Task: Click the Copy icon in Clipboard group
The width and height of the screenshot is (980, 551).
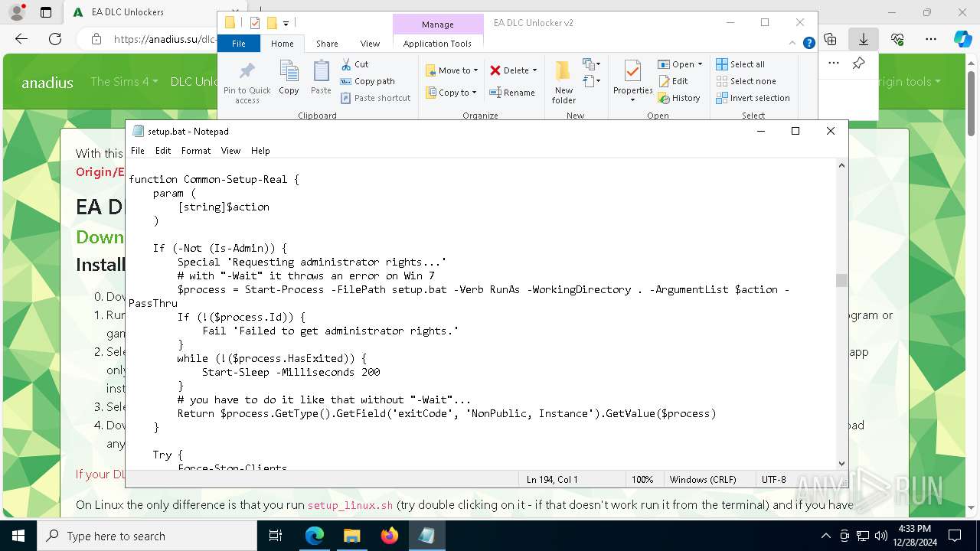Action: [289, 77]
